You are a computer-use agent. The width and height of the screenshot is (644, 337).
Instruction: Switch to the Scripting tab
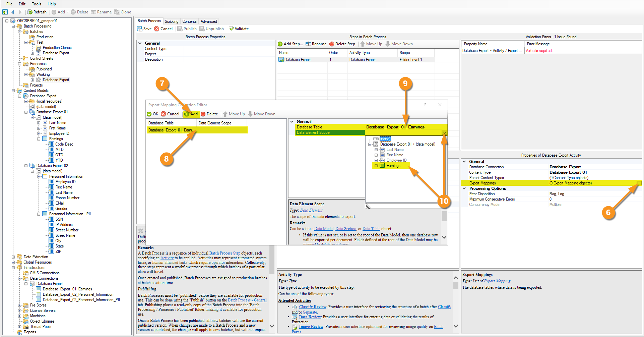point(171,21)
